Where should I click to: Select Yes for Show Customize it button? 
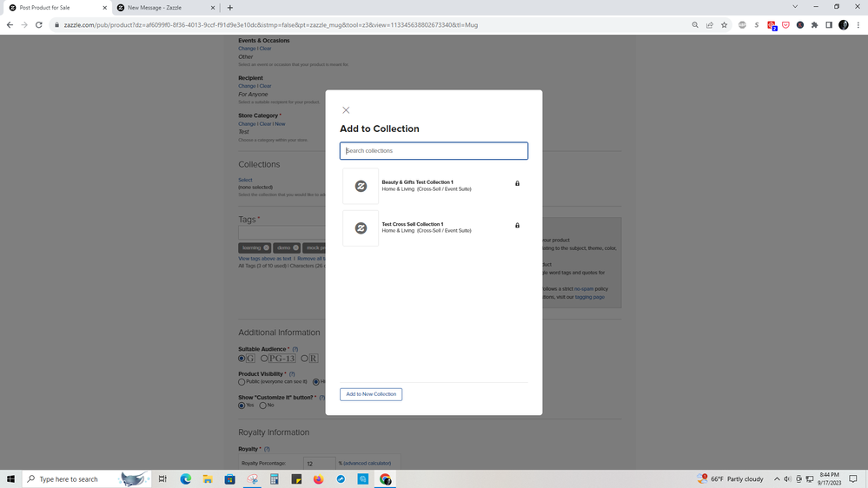[x=242, y=406]
